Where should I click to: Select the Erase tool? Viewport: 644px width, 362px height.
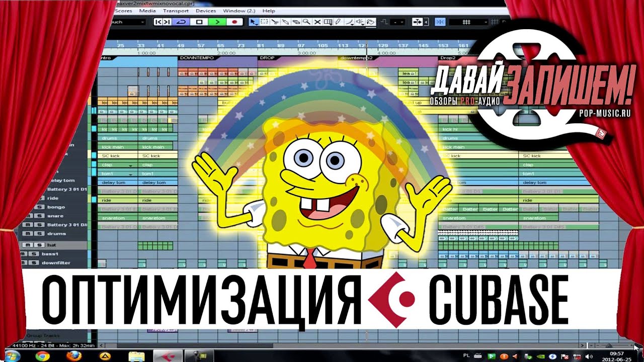296,22
